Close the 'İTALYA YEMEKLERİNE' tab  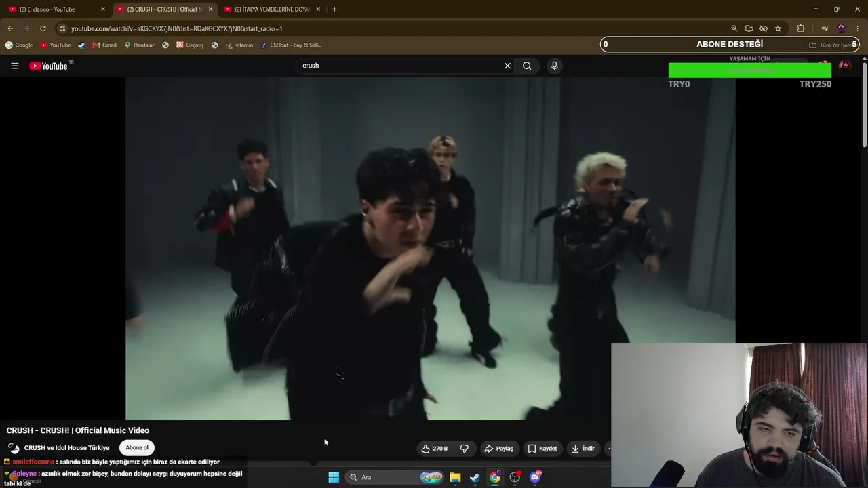(x=317, y=9)
